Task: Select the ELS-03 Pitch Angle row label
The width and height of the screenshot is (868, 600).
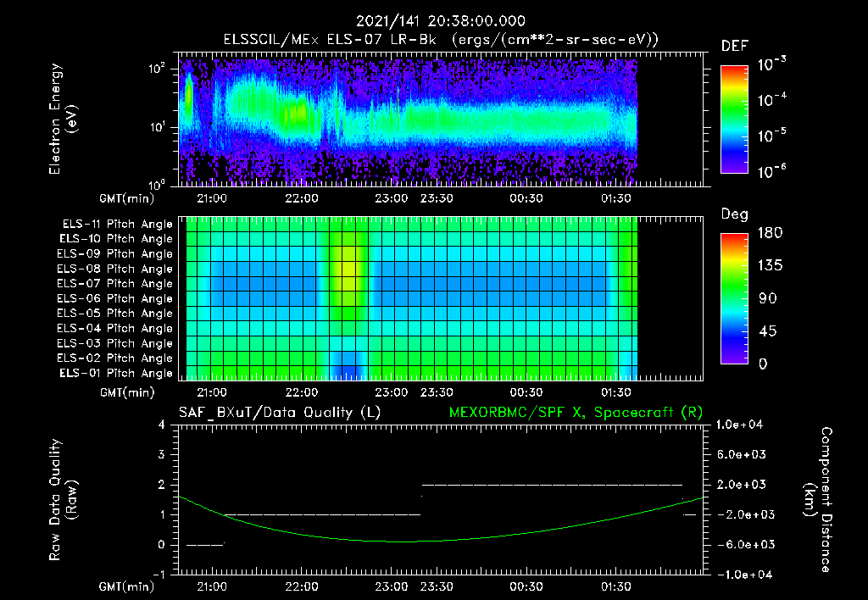Action: coord(115,343)
